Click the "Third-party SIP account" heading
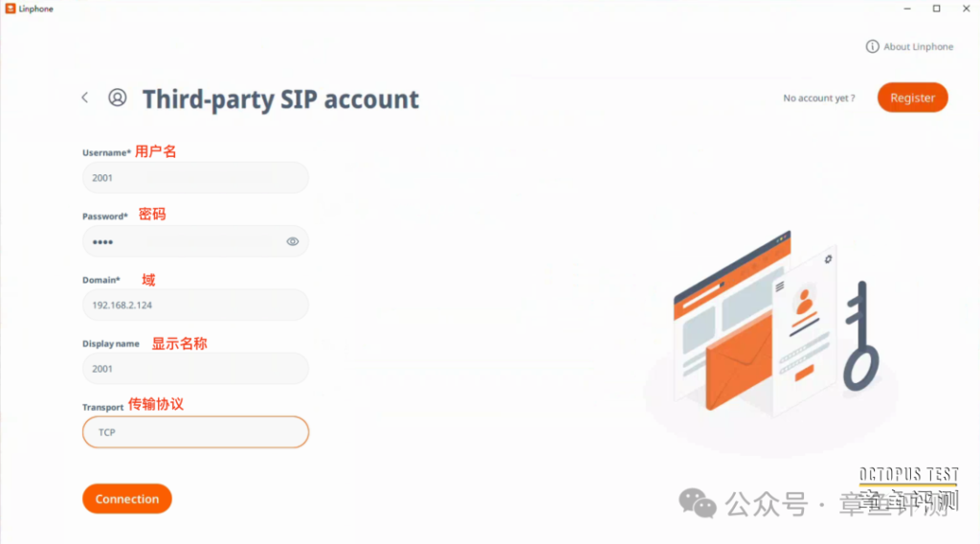This screenshot has height=544, width=980. click(x=280, y=99)
